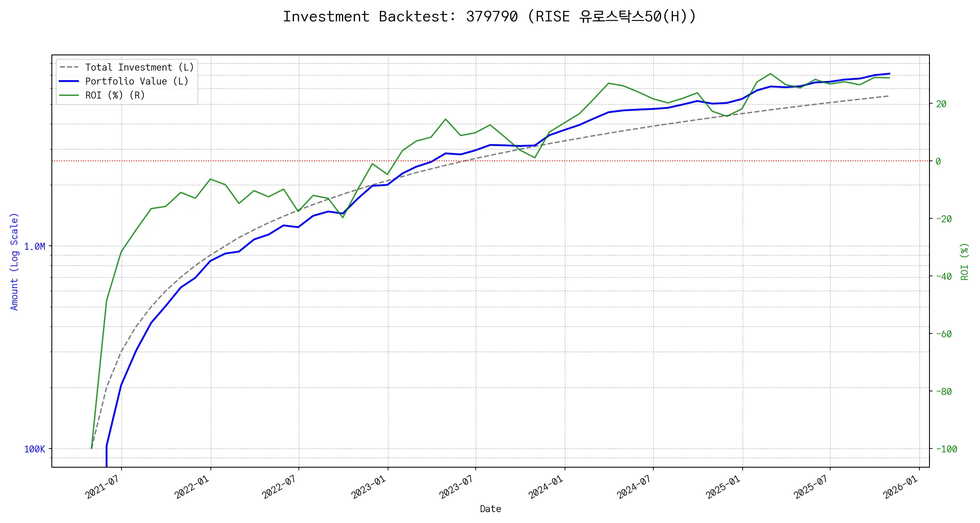Click the 20 right axis tick label
This screenshot has height=523, width=980.
click(x=941, y=104)
